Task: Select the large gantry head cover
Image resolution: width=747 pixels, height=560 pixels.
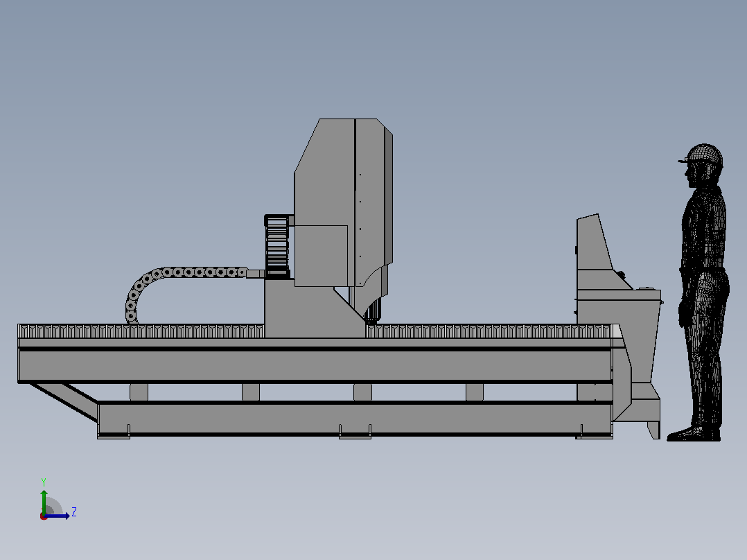Action: pos(344,202)
